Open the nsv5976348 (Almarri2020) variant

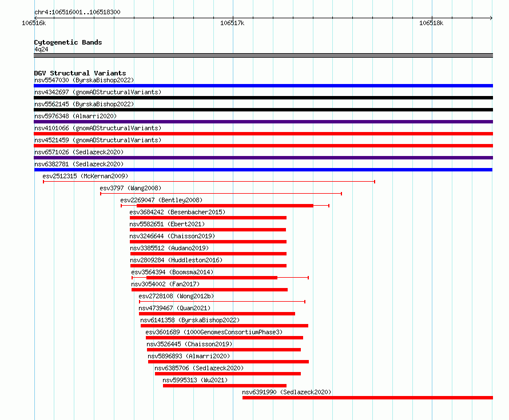75,116
